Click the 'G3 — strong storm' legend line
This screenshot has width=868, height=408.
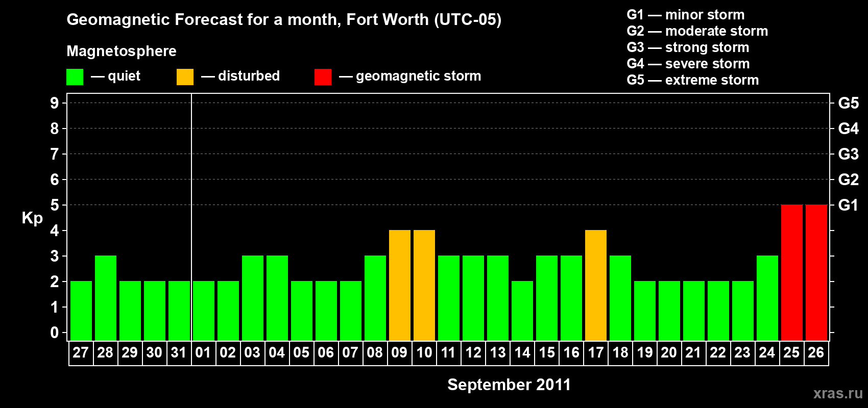point(688,47)
